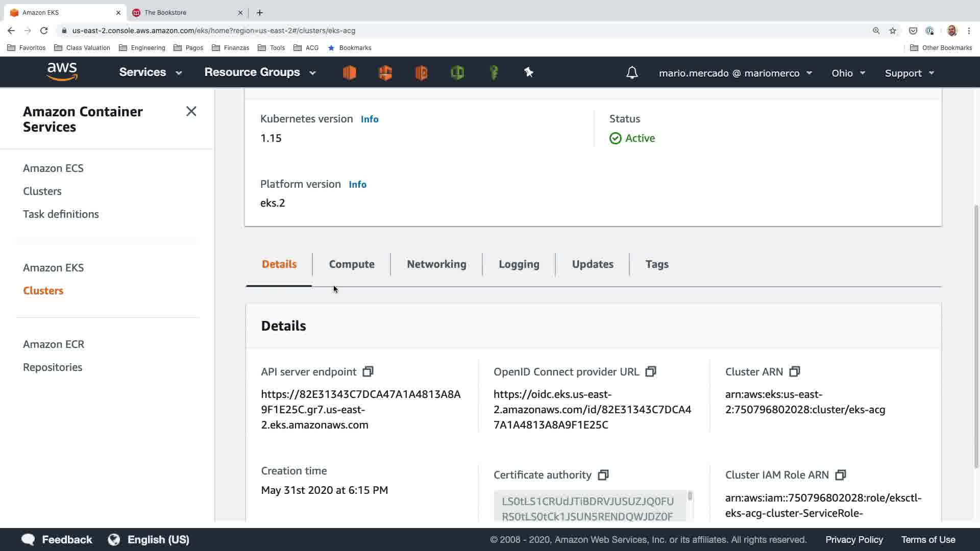980x551 pixels.
Task: Open the Kubernetes version Info link
Action: tap(370, 119)
